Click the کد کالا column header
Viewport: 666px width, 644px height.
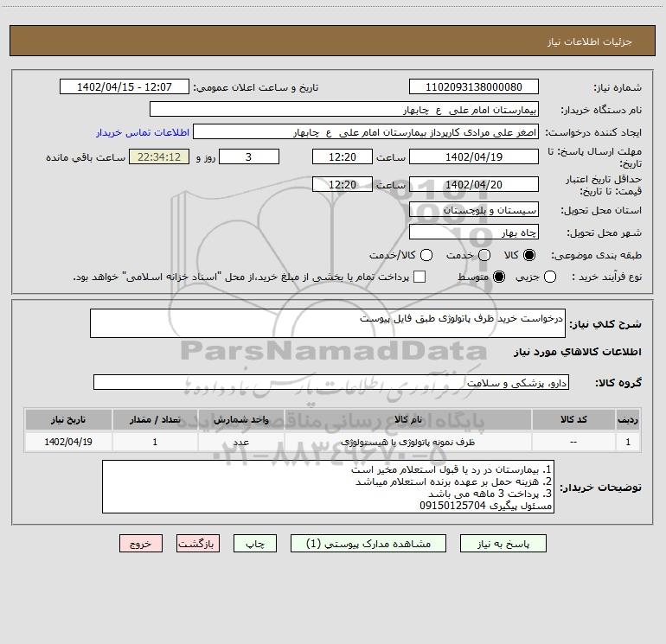point(573,420)
